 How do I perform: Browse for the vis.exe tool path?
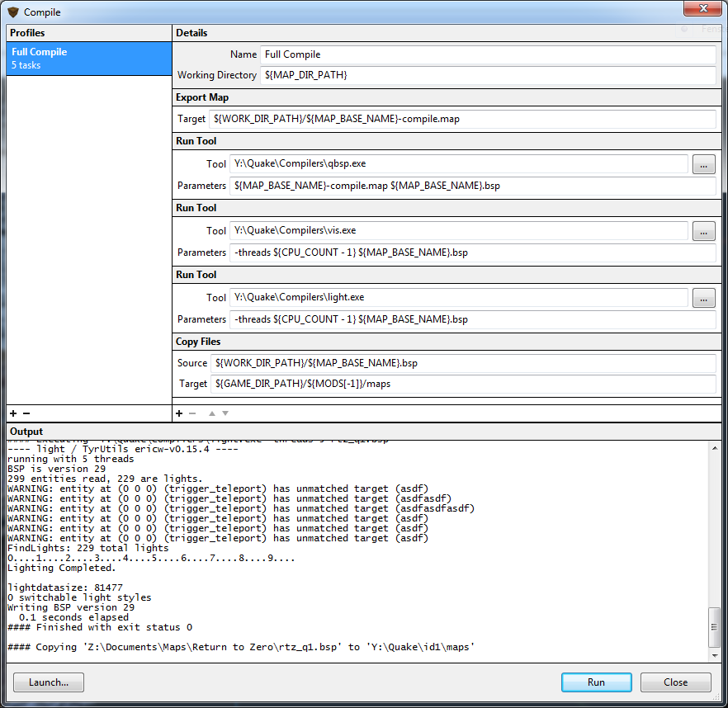coord(702,231)
